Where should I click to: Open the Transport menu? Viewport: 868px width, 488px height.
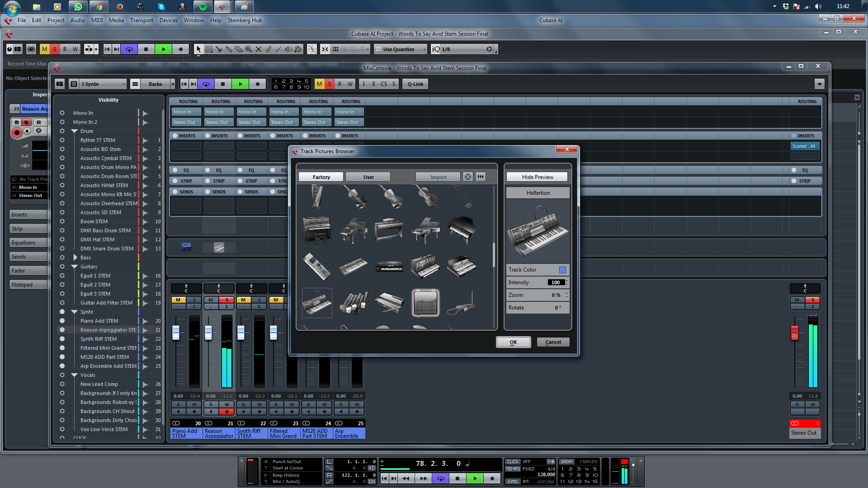click(x=142, y=20)
